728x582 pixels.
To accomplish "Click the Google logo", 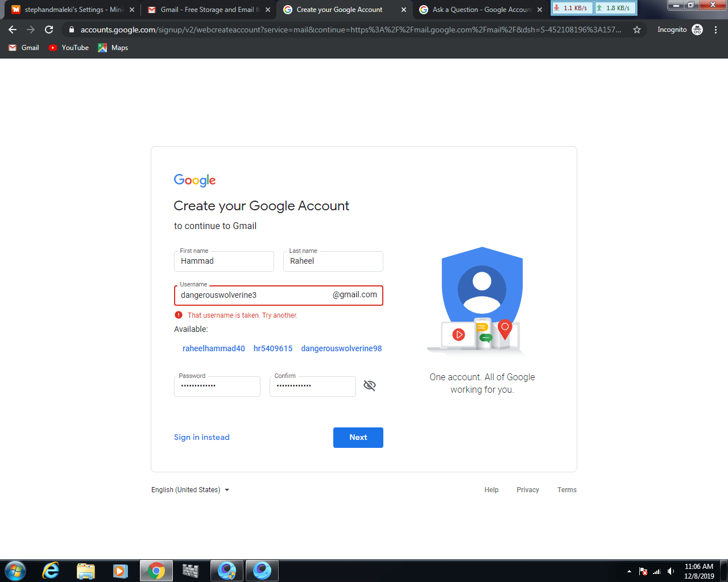I will click(x=195, y=180).
